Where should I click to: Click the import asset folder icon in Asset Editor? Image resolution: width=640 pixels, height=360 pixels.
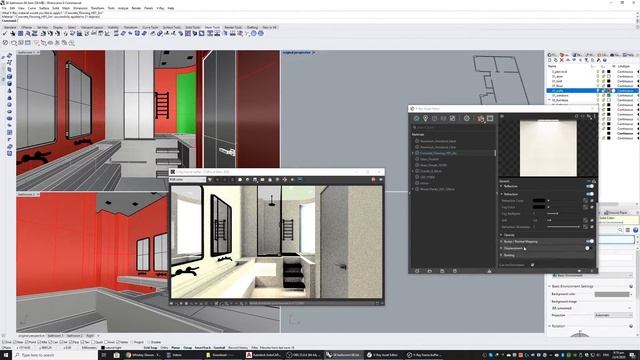click(x=429, y=271)
